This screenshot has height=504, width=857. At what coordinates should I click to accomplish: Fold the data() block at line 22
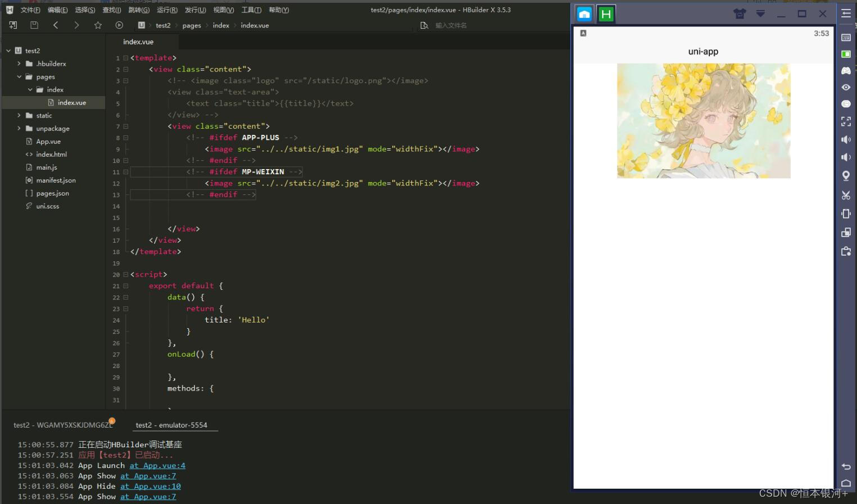(x=125, y=297)
